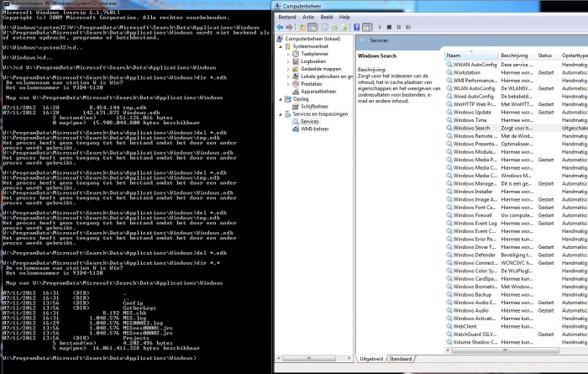Open the Actie menu
This screenshot has width=588, height=374.
(x=308, y=15)
